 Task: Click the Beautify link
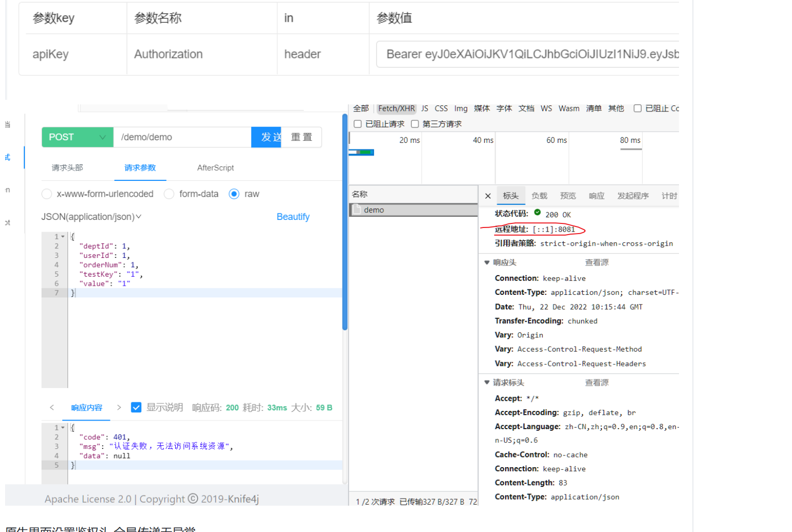293,217
